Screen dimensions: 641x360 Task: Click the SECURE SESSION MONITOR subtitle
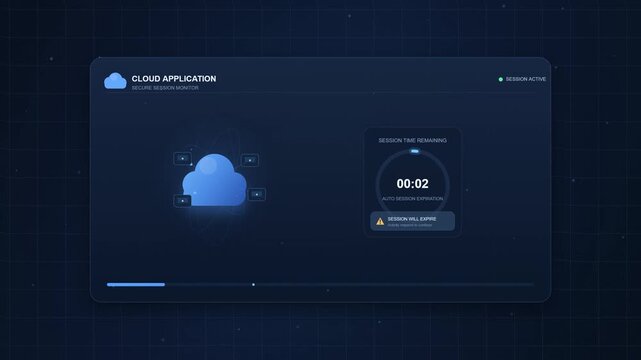[165, 88]
